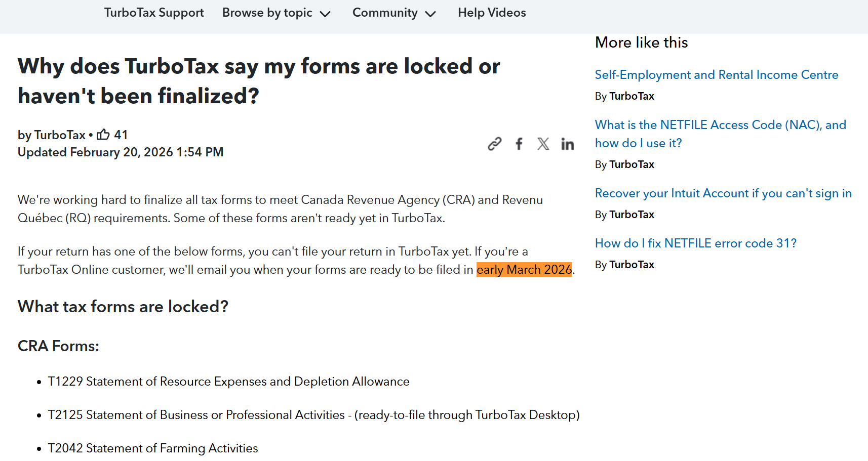Share article on LinkedIn
868x461 pixels.
pos(567,144)
